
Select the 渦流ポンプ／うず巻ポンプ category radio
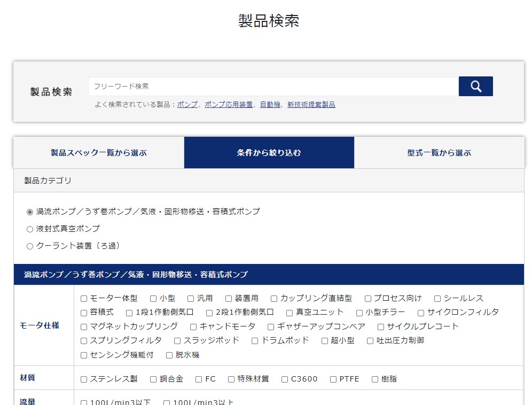click(30, 212)
